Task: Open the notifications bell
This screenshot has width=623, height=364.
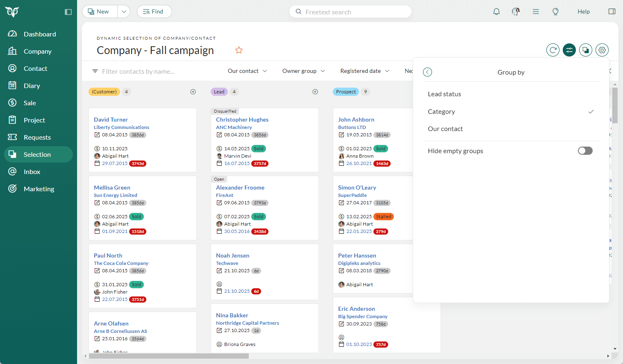Action: tap(496, 11)
